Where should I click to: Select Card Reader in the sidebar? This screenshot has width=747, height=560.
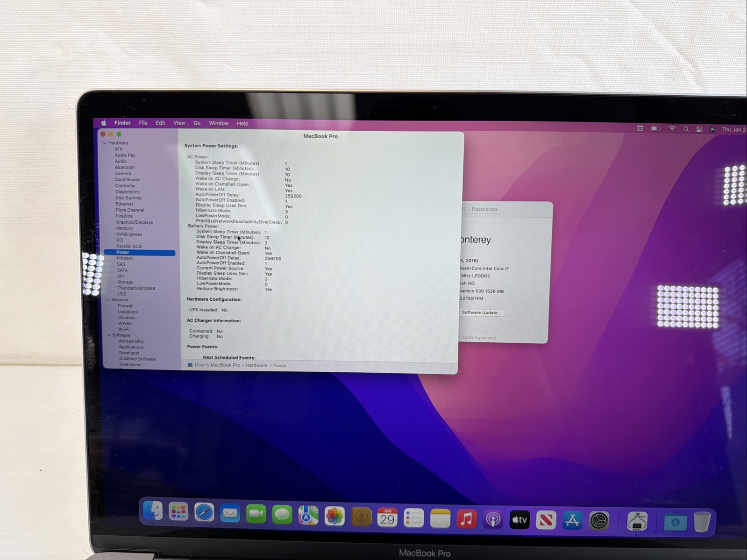(128, 179)
